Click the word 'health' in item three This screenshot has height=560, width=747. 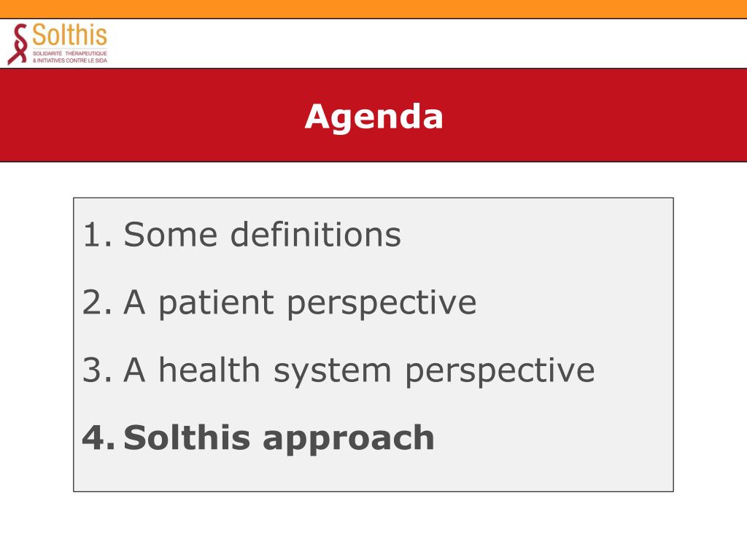[209, 369]
